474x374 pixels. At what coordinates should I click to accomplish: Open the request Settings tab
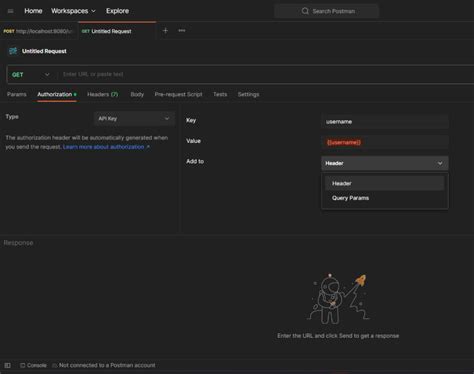click(248, 94)
